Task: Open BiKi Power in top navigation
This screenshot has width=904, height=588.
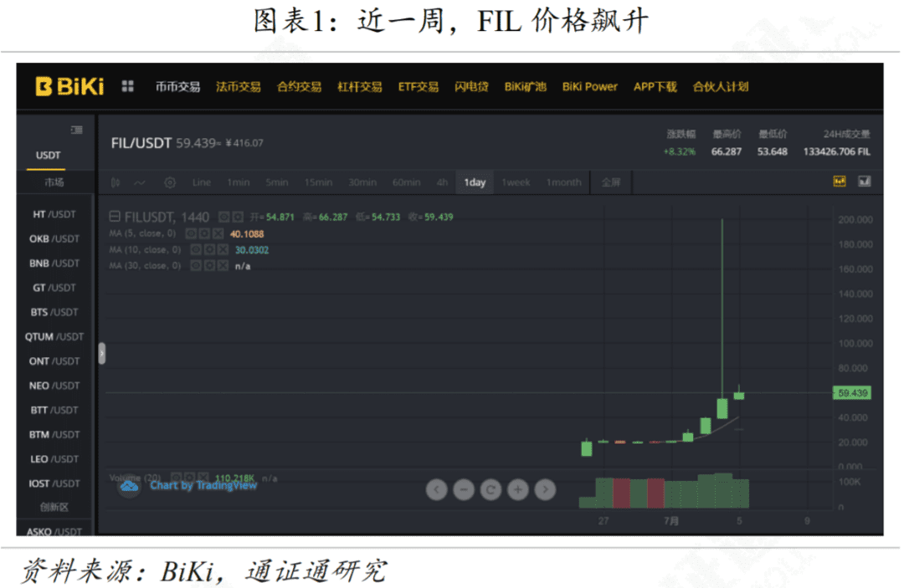Action: (590, 86)
